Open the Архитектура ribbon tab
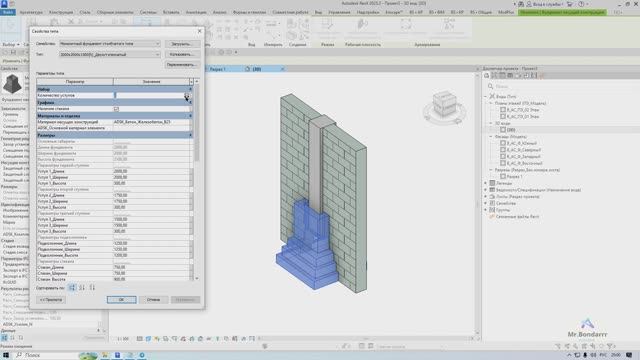The image size is (640, 360). pos(31,12)
